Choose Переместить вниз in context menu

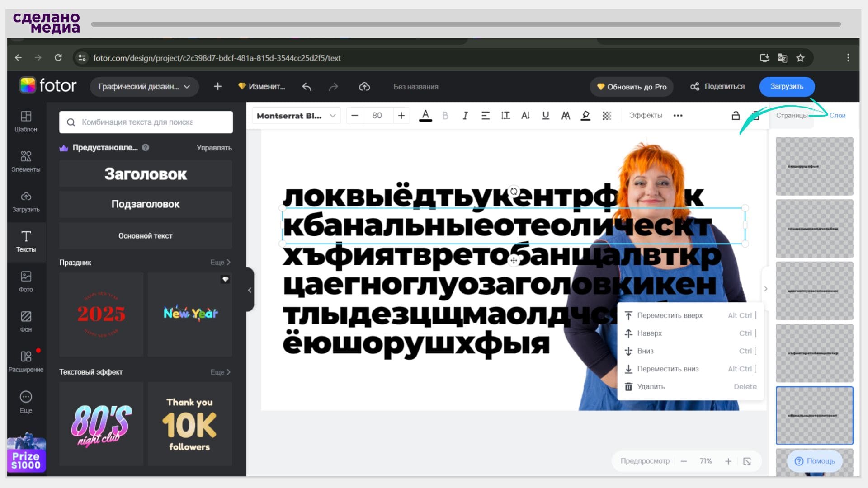click(690, 369)
